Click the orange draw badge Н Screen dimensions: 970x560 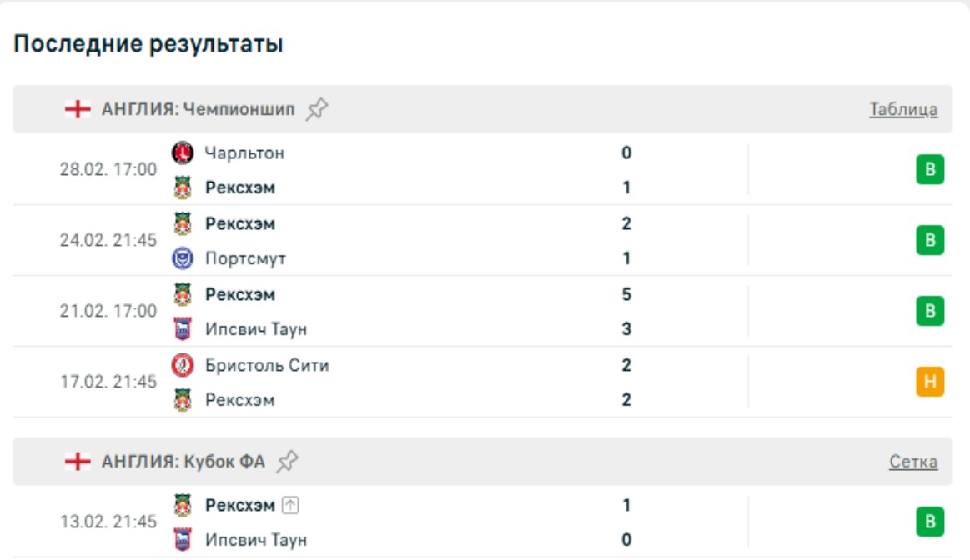point(930,382)
